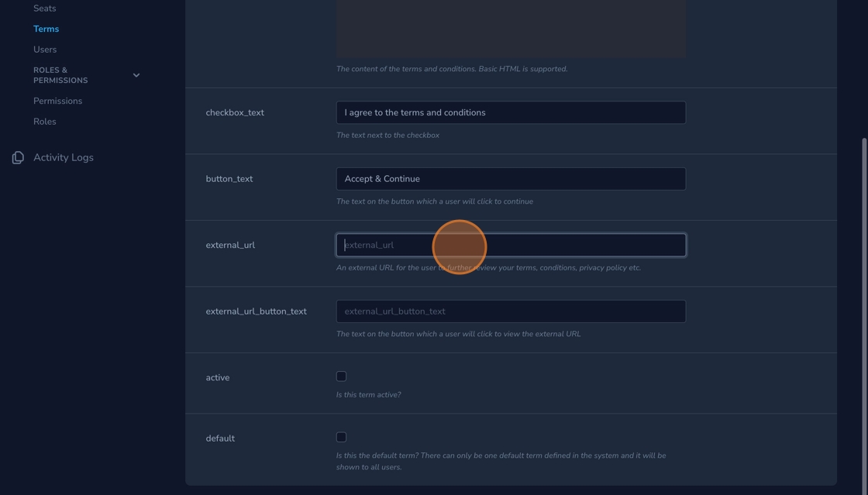
Task: Open Seats in the sidebar
Action: point(44,9)
